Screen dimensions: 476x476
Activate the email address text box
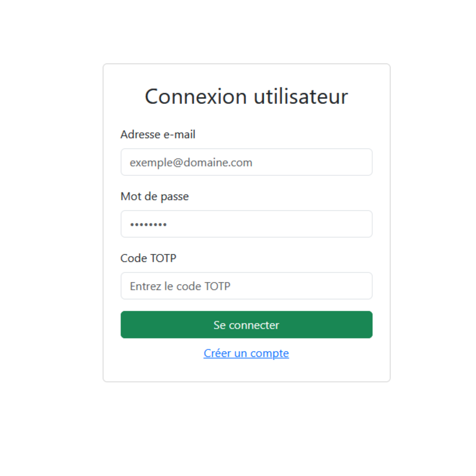pyautogui.click(x=246, y=162)
